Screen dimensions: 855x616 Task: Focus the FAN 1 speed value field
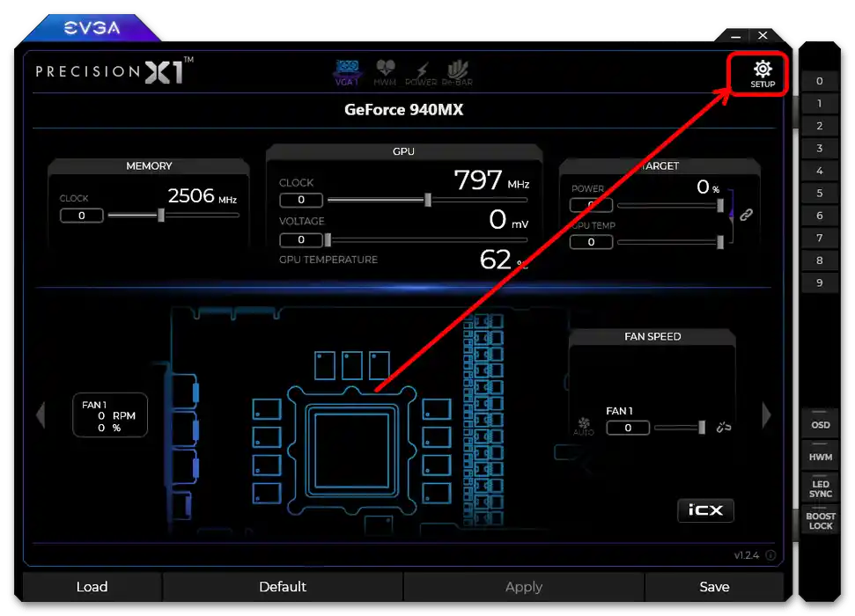[628, 428]
